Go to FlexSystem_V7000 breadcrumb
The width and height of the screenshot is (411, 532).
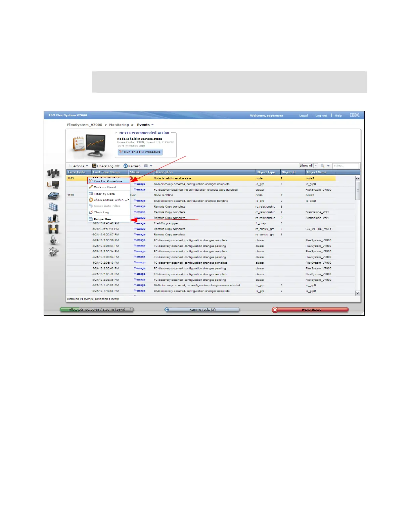tap(85, 125)
